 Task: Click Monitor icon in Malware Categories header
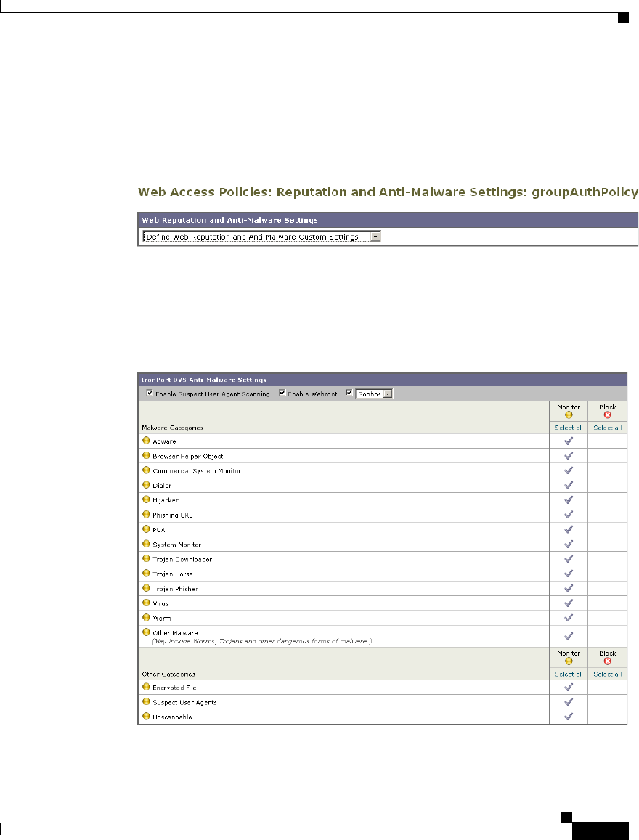(569, 415)
